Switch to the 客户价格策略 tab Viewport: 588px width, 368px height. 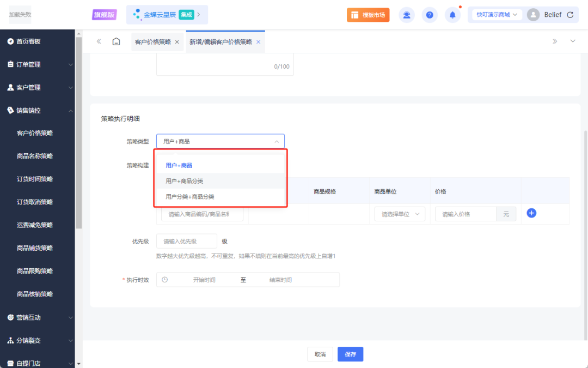click(x=152, y=42)
